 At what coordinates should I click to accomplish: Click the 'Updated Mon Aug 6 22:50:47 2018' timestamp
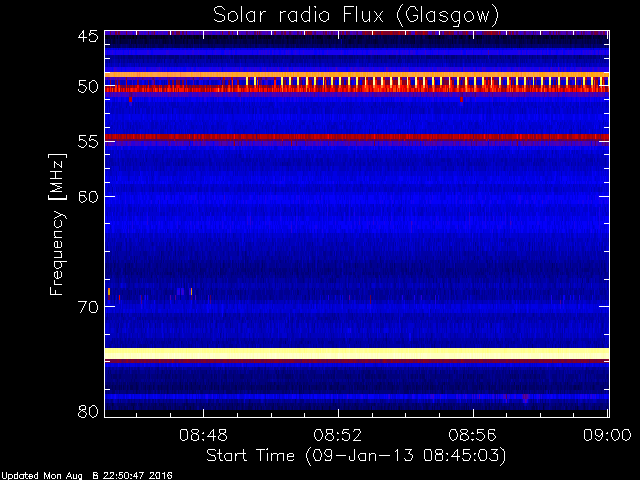[87, 476]
